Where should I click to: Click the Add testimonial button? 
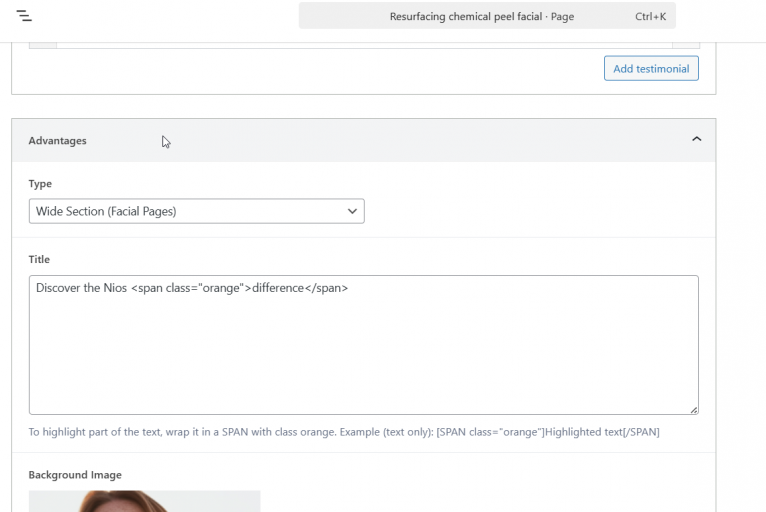[x=651, y=68]
